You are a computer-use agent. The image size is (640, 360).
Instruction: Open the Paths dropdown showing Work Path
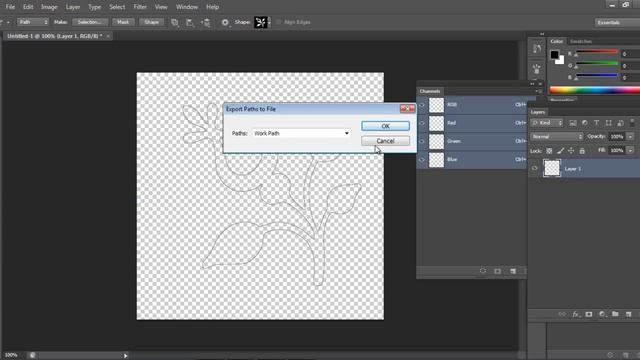[x=301, y=133]
